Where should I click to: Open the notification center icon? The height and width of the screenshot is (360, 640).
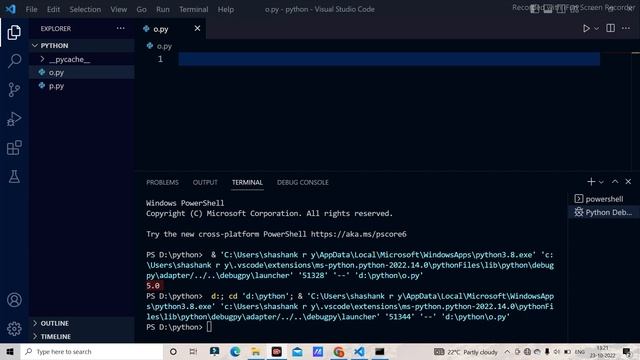(x=627, y=352)
